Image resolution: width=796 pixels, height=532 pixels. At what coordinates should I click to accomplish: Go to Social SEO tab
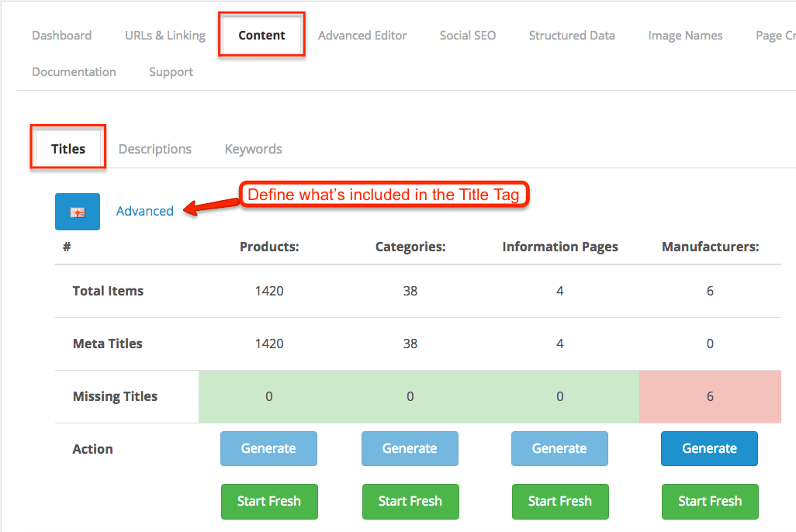[468, 36]
